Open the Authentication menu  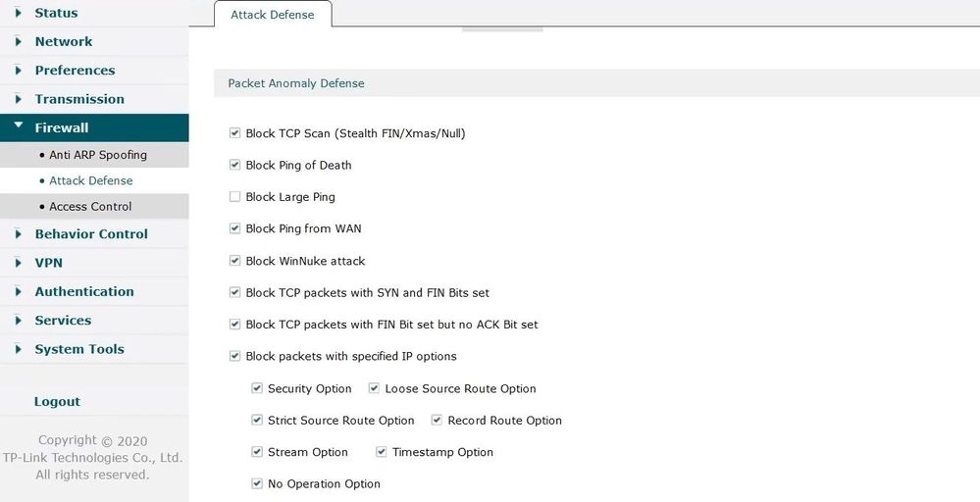pyautogui.click(x=84, y=291)
